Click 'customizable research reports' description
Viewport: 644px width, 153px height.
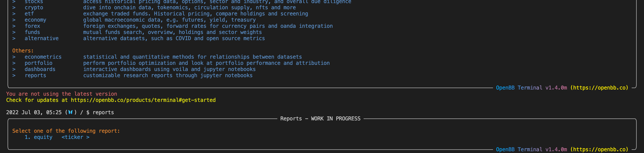click(x=168, y=75)
